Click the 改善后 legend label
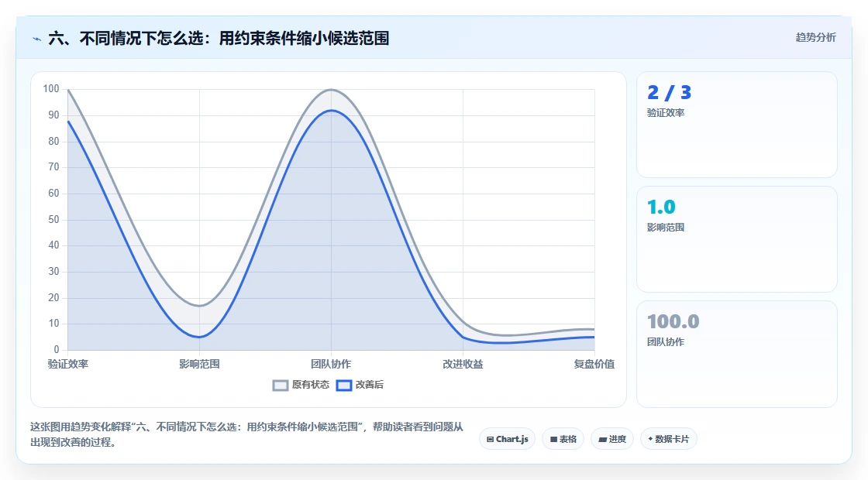This screenshot has width=868, height=480. [369, 385]
